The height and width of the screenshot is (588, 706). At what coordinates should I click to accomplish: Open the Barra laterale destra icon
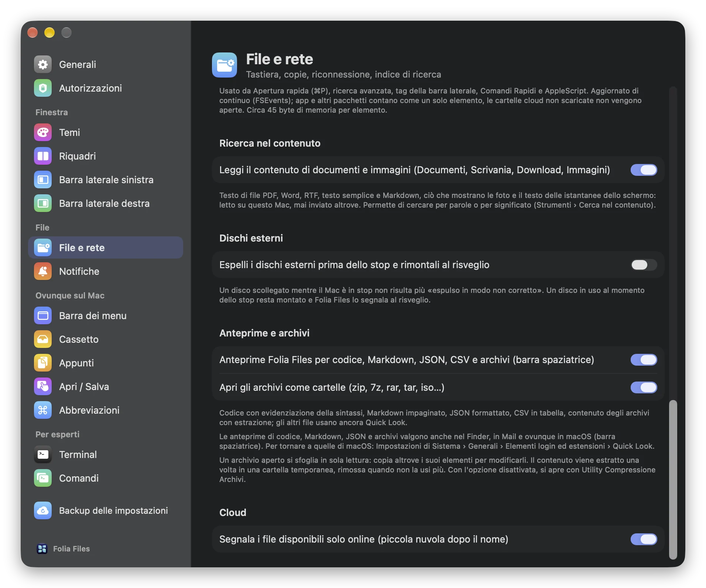pos(43,204)
